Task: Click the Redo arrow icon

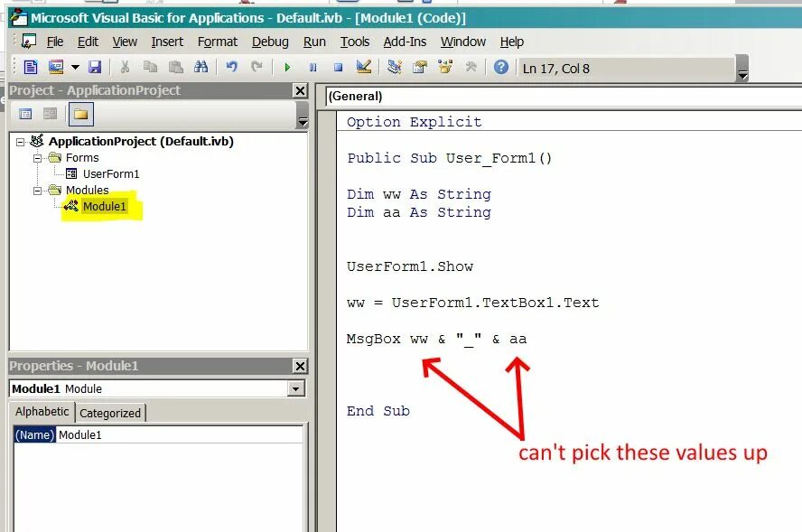Action: coord(256,67)
